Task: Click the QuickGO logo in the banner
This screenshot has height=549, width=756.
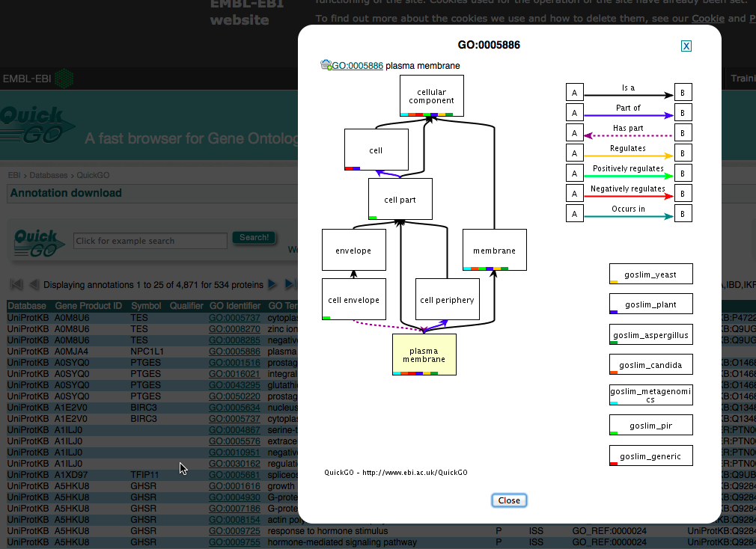Action: (x=36, y=125)
